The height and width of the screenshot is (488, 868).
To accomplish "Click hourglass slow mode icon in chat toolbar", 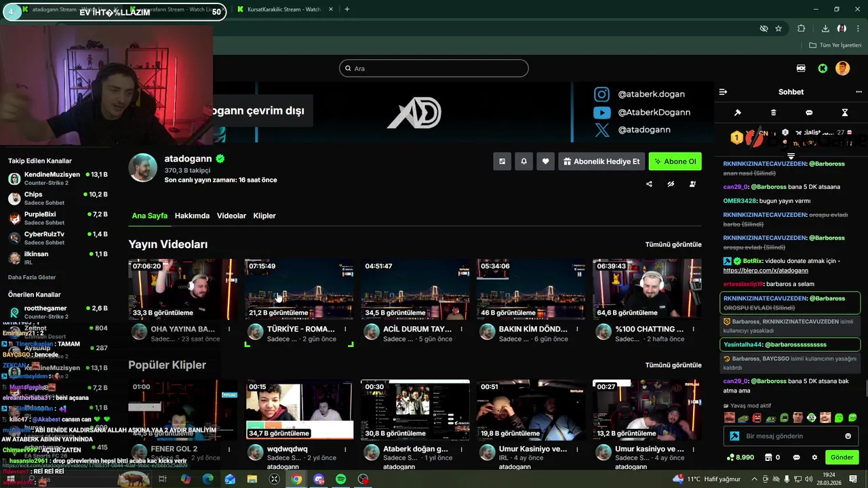I will click(845, 113).
